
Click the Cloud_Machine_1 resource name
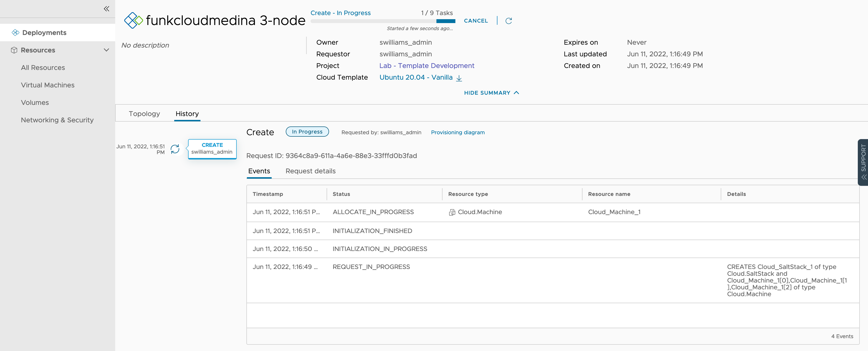[x=614, y=212]
